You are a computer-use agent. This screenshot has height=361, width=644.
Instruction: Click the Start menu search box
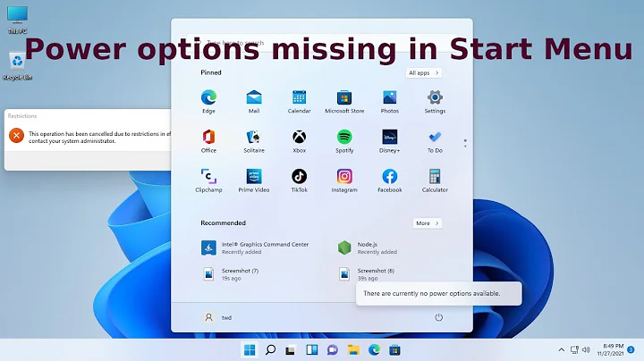click(x=322, y=42)
